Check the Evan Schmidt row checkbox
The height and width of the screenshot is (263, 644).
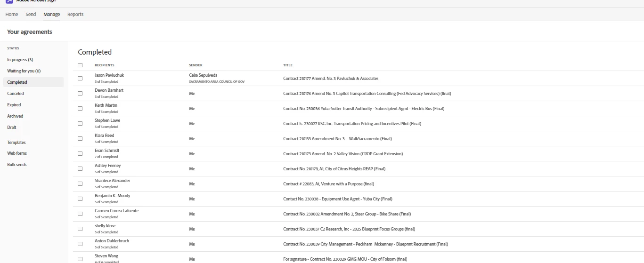[x=80, y=154]
